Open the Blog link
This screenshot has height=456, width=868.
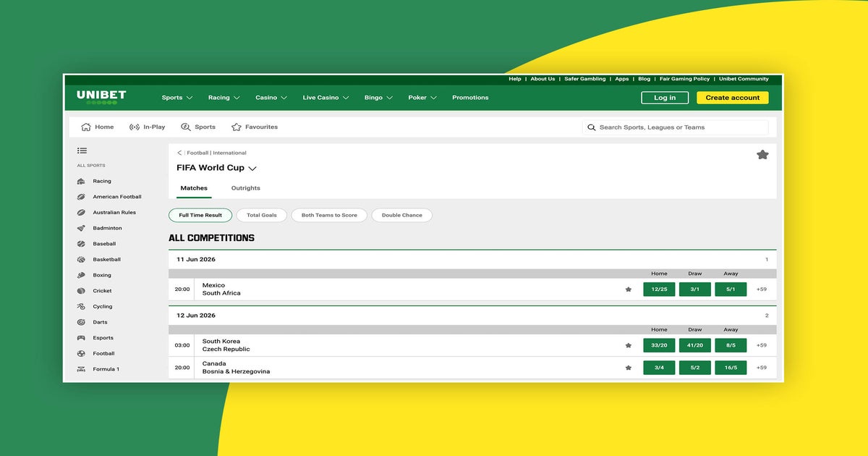click(x=644, y=79)
